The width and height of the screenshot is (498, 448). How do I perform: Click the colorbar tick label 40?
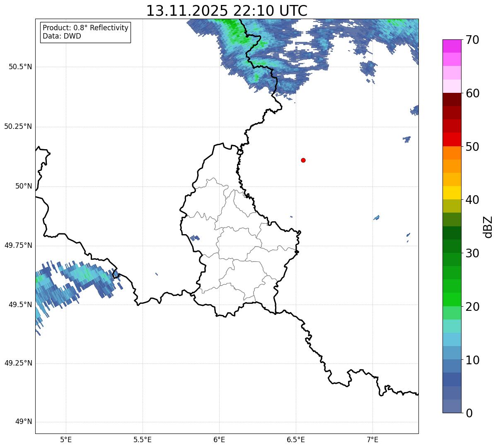473,200
